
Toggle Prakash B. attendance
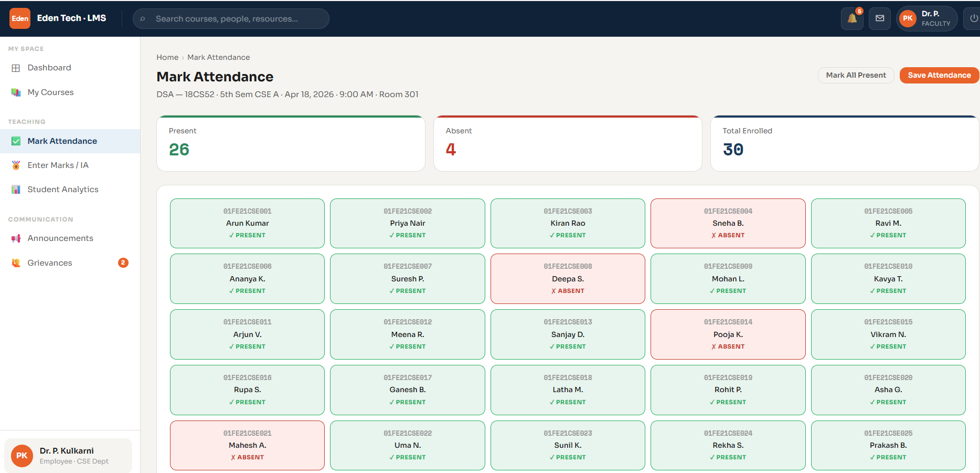[888, 445]
